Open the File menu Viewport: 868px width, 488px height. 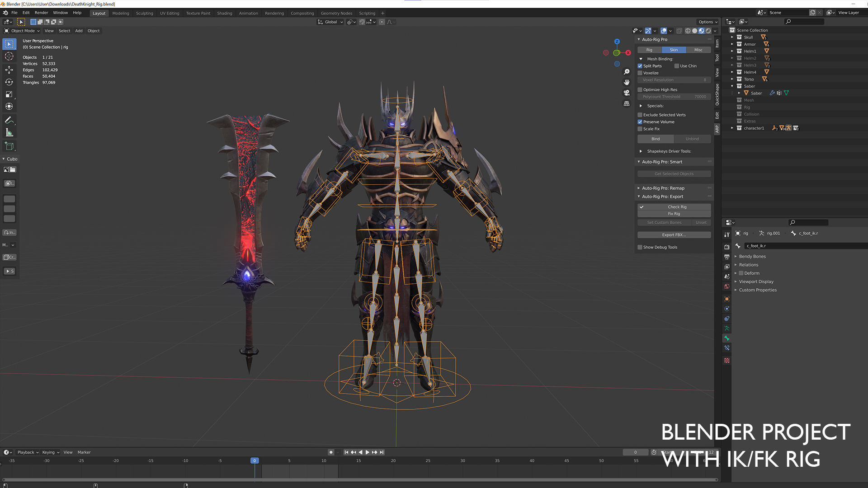click(14, 13)
